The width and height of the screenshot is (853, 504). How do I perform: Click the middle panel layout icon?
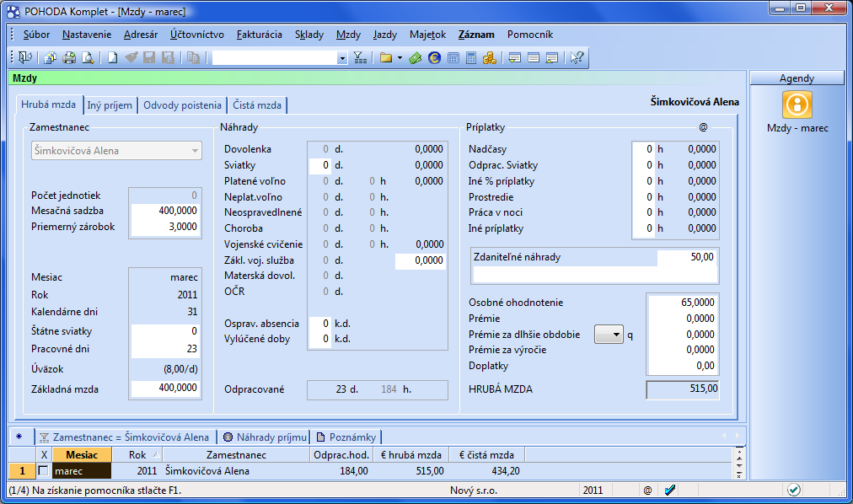coord(534,57)
